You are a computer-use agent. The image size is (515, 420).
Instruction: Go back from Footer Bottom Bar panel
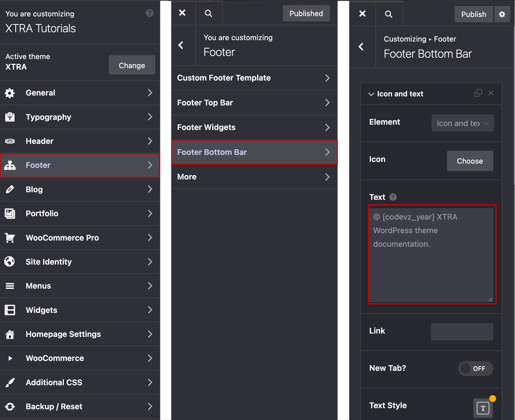pyautogui.click(x=361, y=47)
